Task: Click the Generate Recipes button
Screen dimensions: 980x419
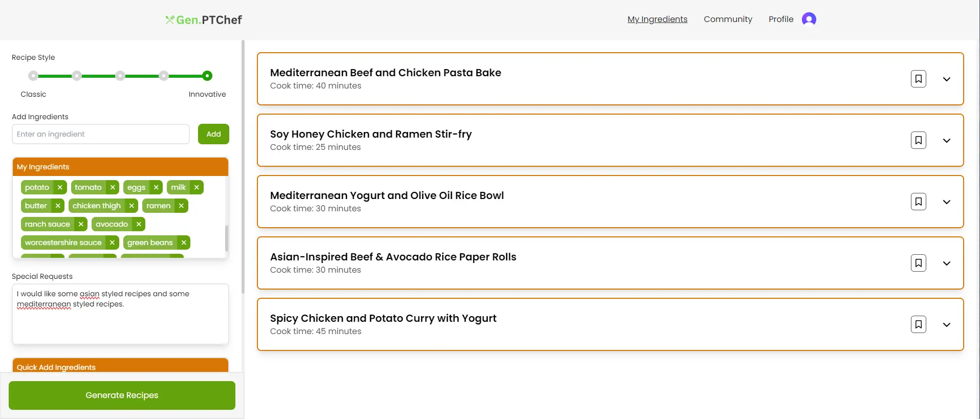Action: (122, 395)
